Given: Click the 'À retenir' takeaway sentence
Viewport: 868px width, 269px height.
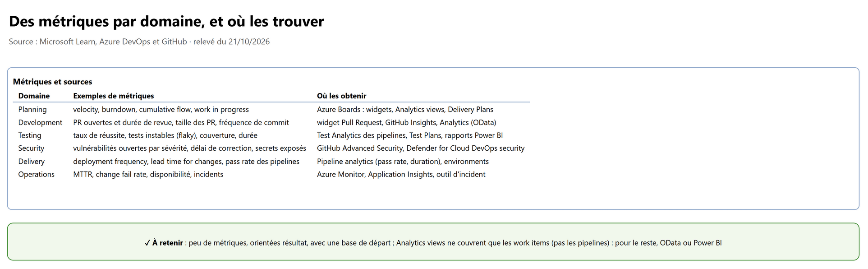Looking at the screenshot, I should click(433, 243).
